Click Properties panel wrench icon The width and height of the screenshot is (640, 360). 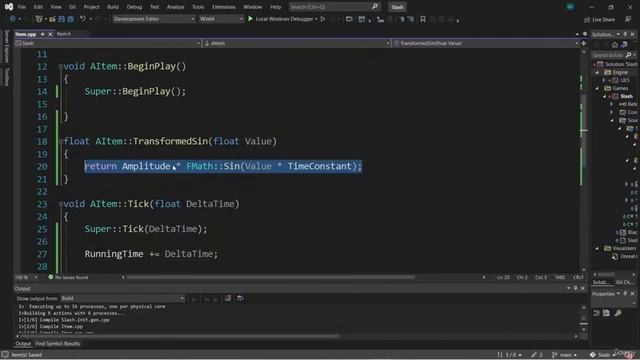coord(618,313)
